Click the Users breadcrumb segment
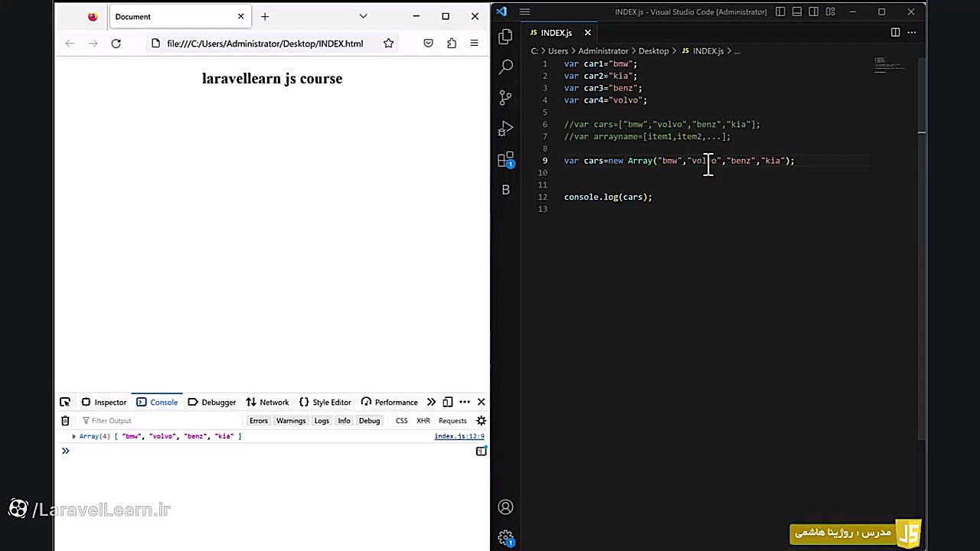 click(x=558, y=51)
